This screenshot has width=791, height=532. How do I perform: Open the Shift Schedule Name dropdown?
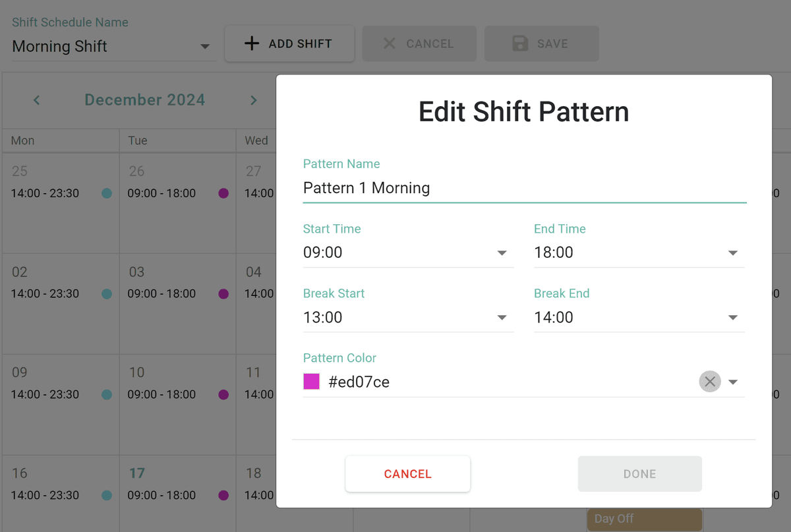[205, 46]
